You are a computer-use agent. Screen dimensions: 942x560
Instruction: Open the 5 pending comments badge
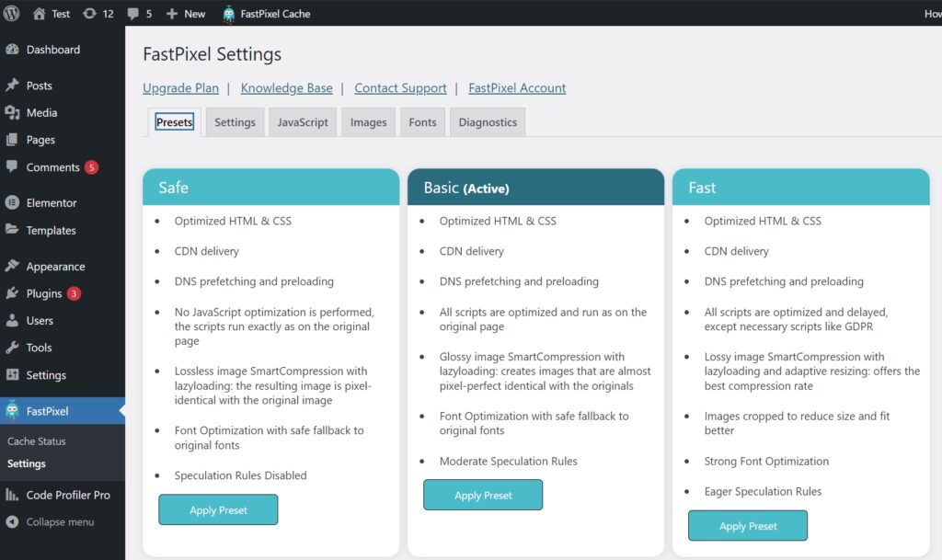coord(91,167)
